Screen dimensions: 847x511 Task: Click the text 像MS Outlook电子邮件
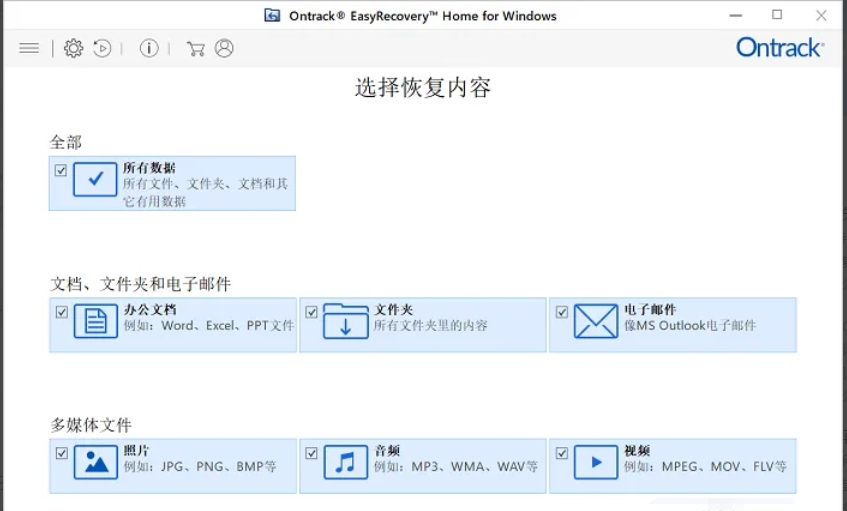[x=690, y=326]
